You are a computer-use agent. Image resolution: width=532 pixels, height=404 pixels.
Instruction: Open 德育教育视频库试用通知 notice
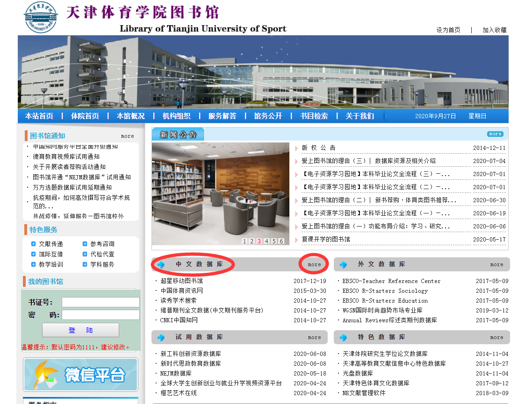point(66,156)
